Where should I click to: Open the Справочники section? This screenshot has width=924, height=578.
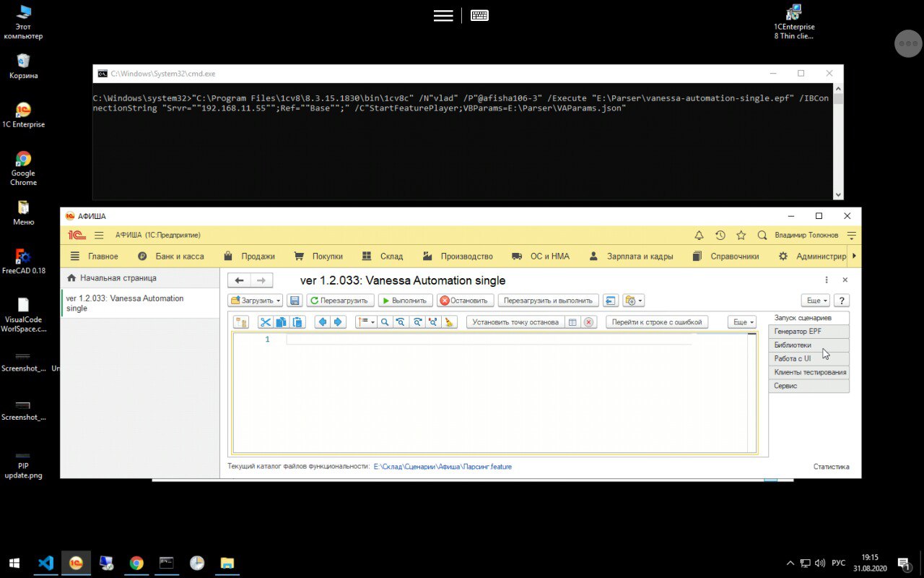pyautogui.click(x=725, y=256)
